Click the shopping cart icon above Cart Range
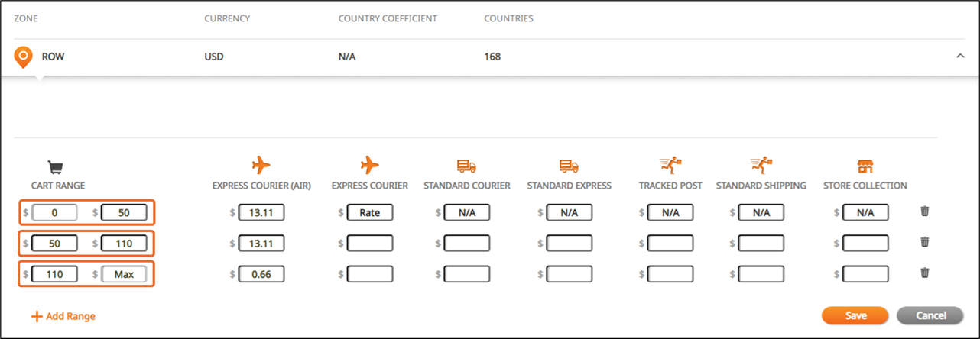Viewport: 980px width, 339px height. (54, 167)
